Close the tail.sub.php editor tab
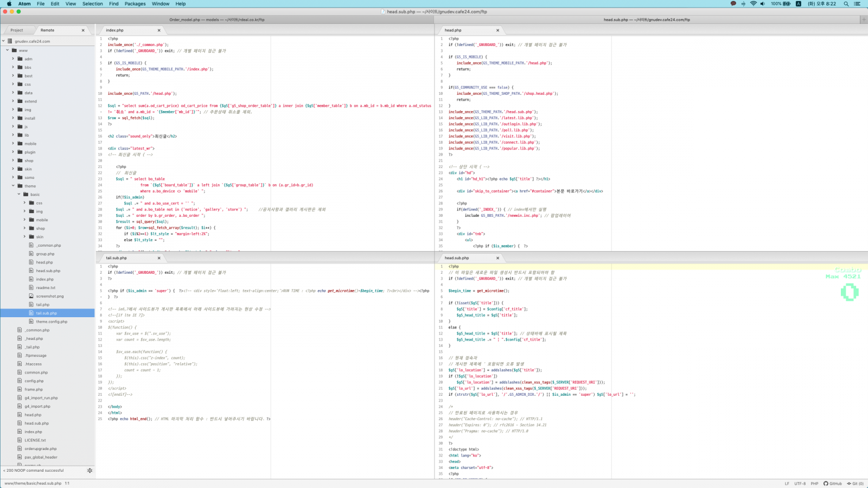 coord(159,258)
